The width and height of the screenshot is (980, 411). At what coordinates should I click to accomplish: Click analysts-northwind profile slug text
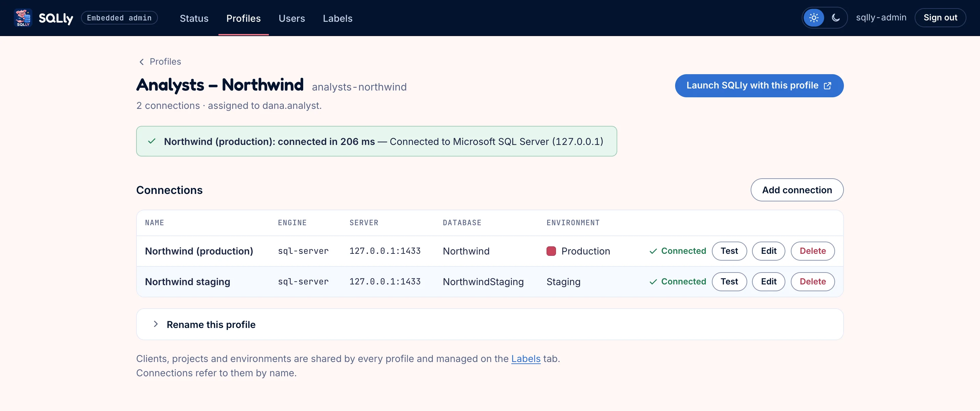359,87
